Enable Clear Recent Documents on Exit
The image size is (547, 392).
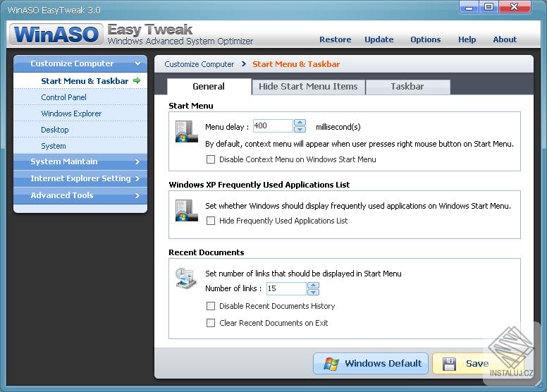click(x=211, y=323)
